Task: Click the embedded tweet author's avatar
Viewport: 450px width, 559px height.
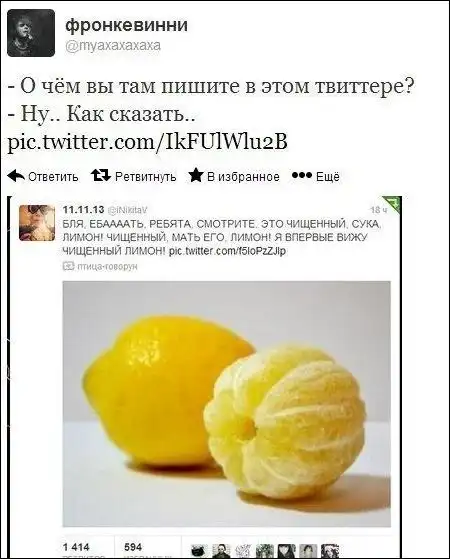Action: [37, 222]
